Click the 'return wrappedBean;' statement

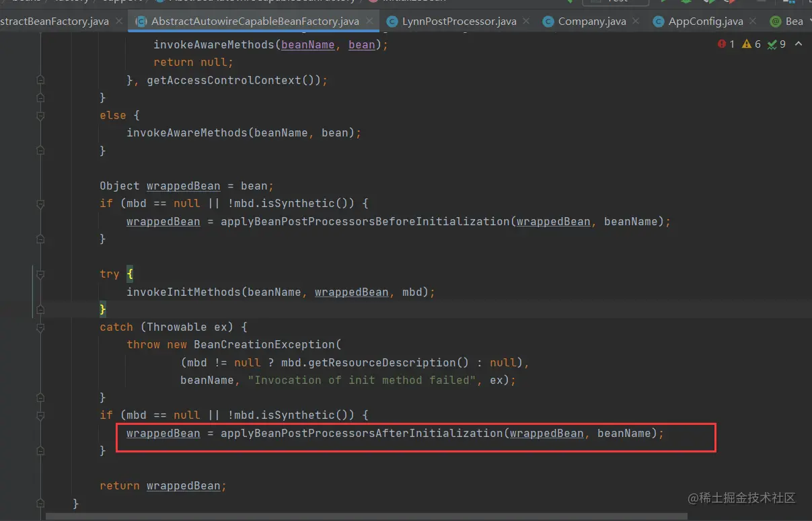[x=163, y=486]
